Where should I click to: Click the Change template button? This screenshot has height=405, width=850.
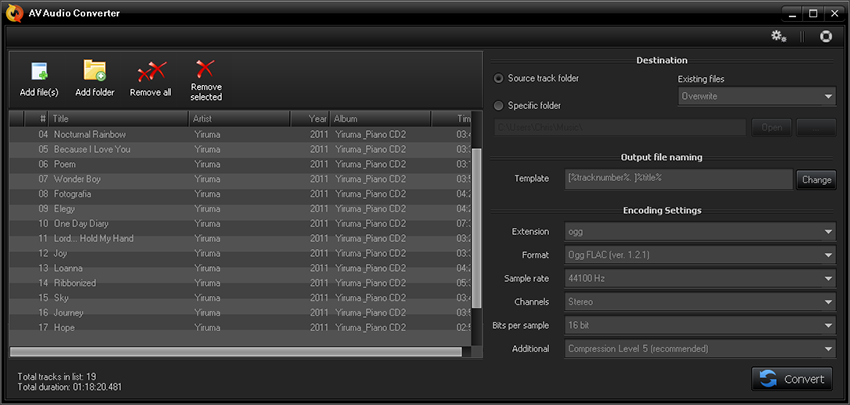pos(815,180)
